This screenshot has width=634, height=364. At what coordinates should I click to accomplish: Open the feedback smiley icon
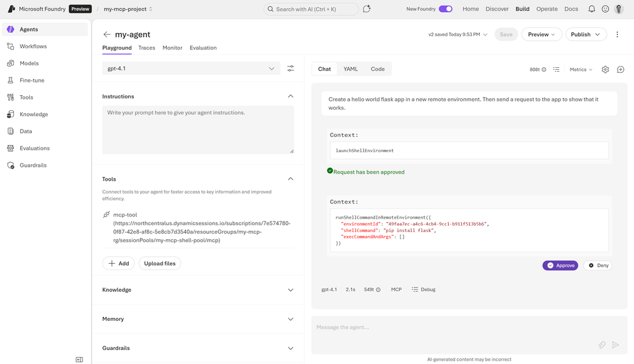tap(605, 9)
